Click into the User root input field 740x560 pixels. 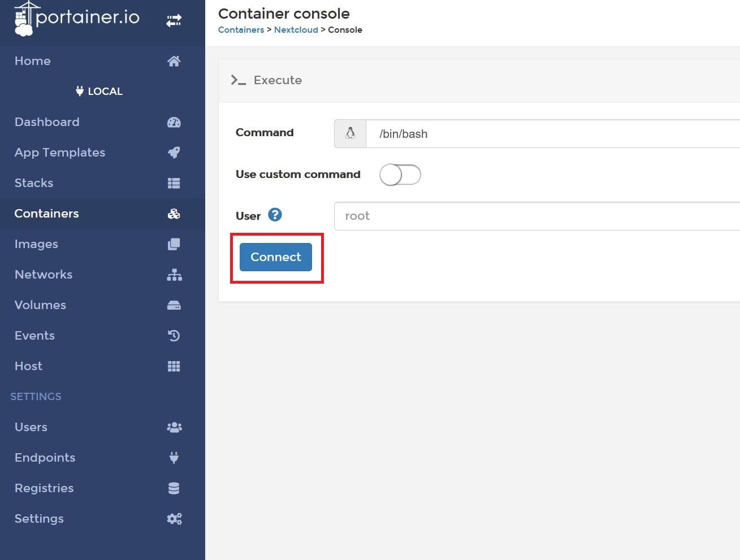(537, 216)
